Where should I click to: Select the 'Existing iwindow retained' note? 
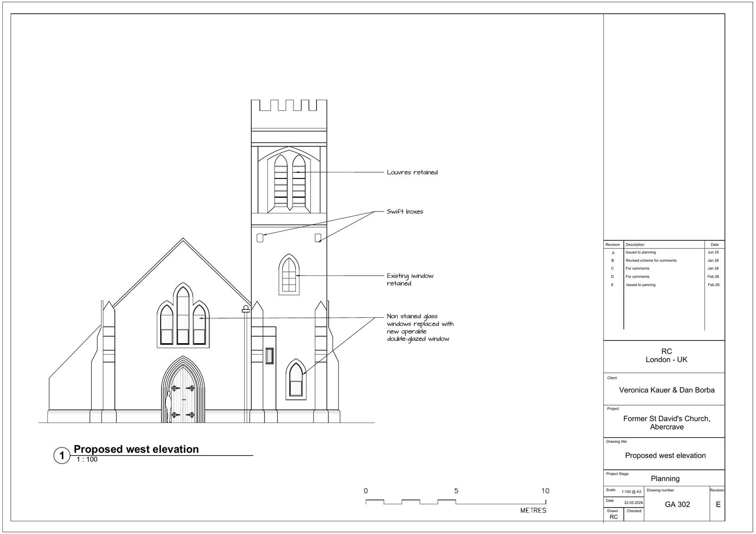[410, 280]
